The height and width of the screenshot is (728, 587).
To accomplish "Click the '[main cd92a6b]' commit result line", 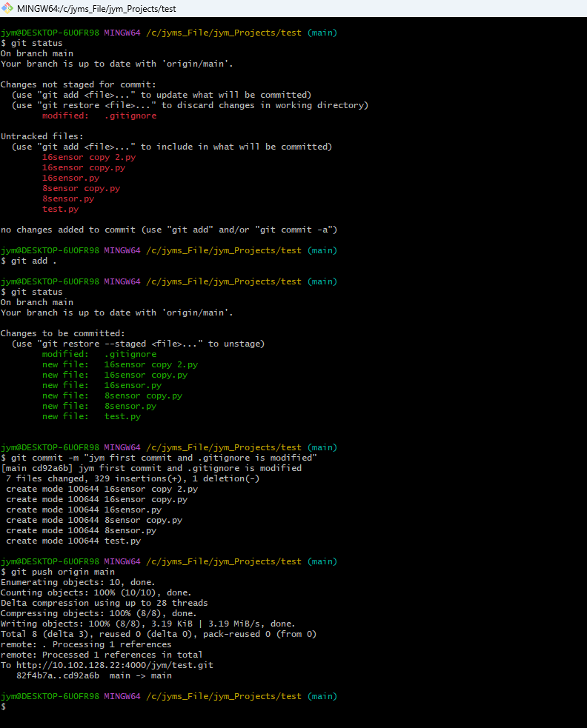I will coord(151,469).
